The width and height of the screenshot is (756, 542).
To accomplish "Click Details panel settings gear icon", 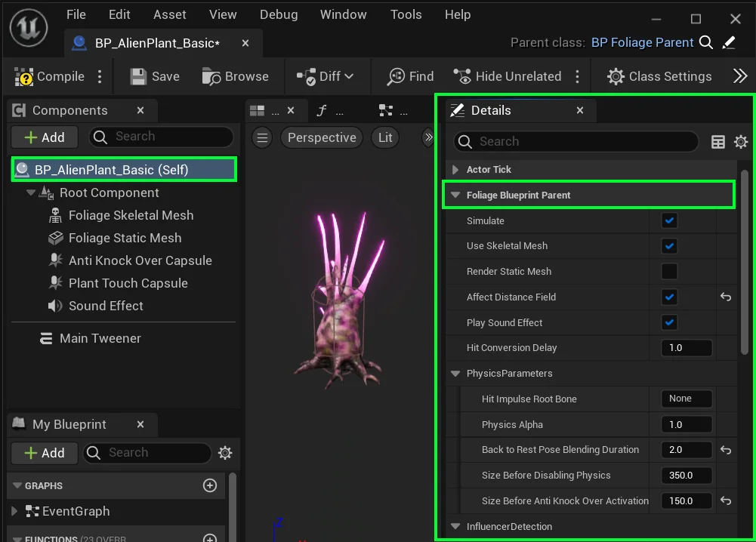I will [741, 142].
